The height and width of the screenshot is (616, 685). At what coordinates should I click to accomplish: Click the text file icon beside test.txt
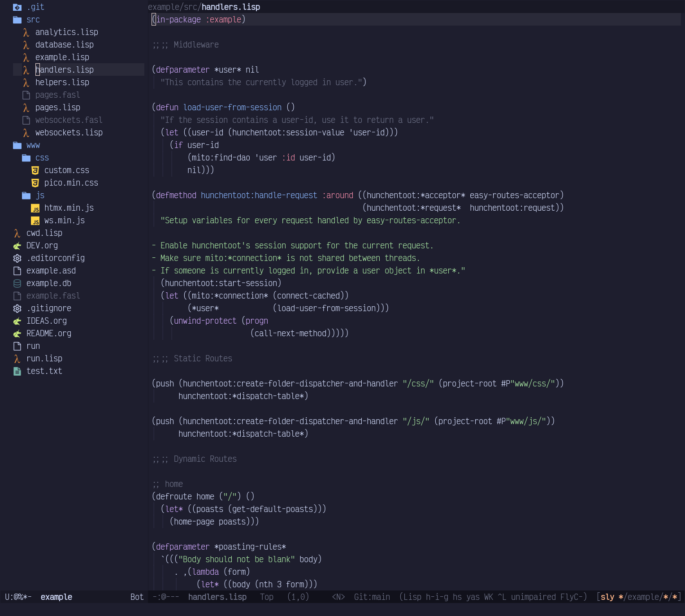pyautogui.click(x=17, y=371)
